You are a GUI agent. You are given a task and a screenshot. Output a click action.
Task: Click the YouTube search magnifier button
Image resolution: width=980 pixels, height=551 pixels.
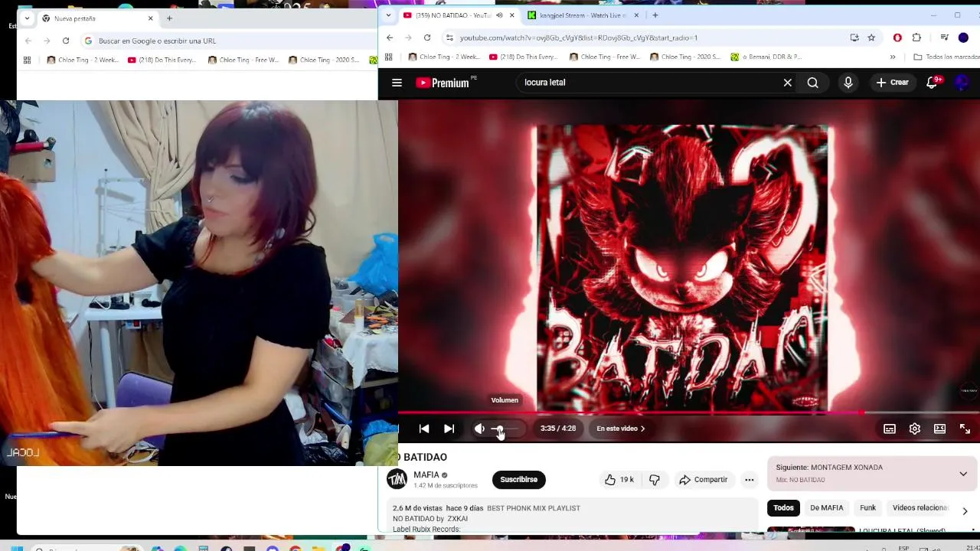(812, 83)
